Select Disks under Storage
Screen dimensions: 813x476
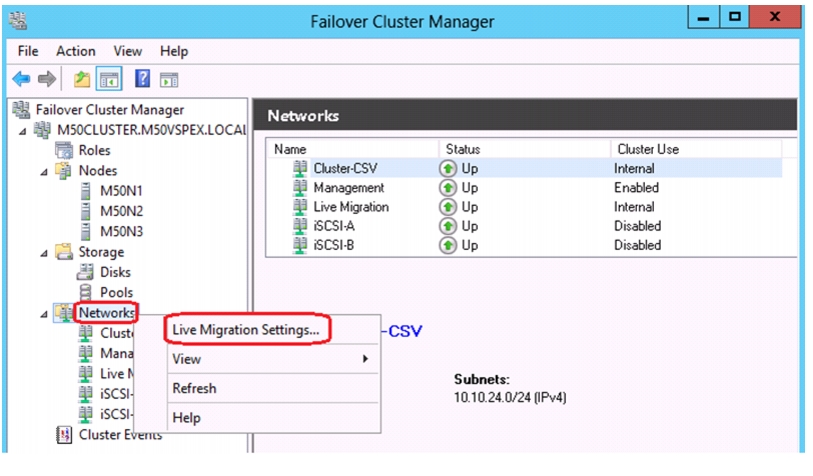pyautogui.click(x=115, y=272)
